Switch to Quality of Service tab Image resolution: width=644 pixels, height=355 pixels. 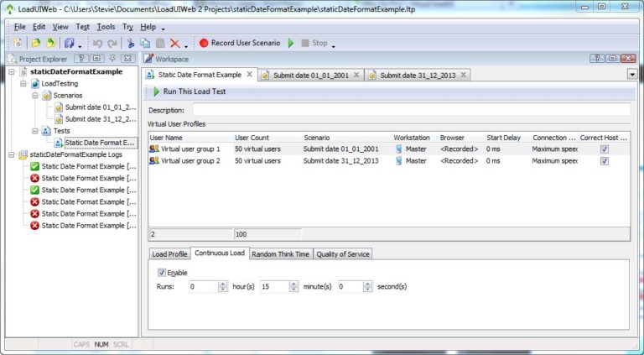(342, 254)
